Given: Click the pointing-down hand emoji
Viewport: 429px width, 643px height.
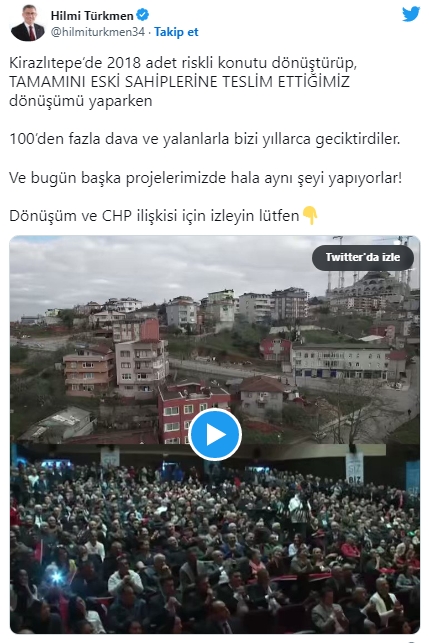Looking at the screenshot, I should coord(310,215).
